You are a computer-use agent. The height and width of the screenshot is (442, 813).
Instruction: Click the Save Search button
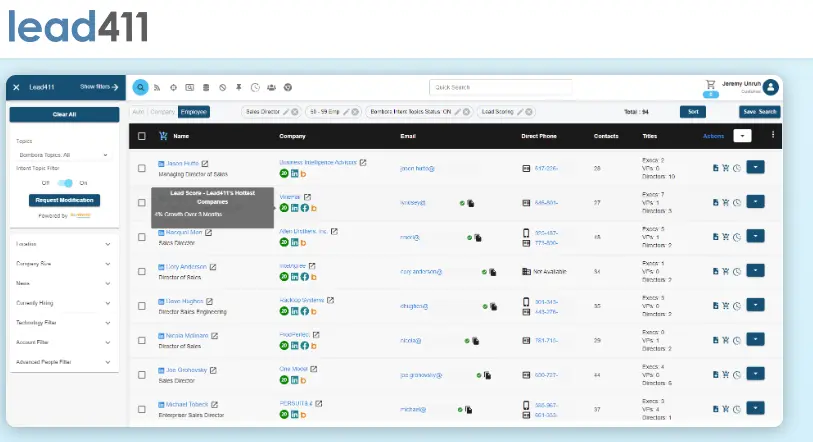pyautogui.click(x=760, y=112)
